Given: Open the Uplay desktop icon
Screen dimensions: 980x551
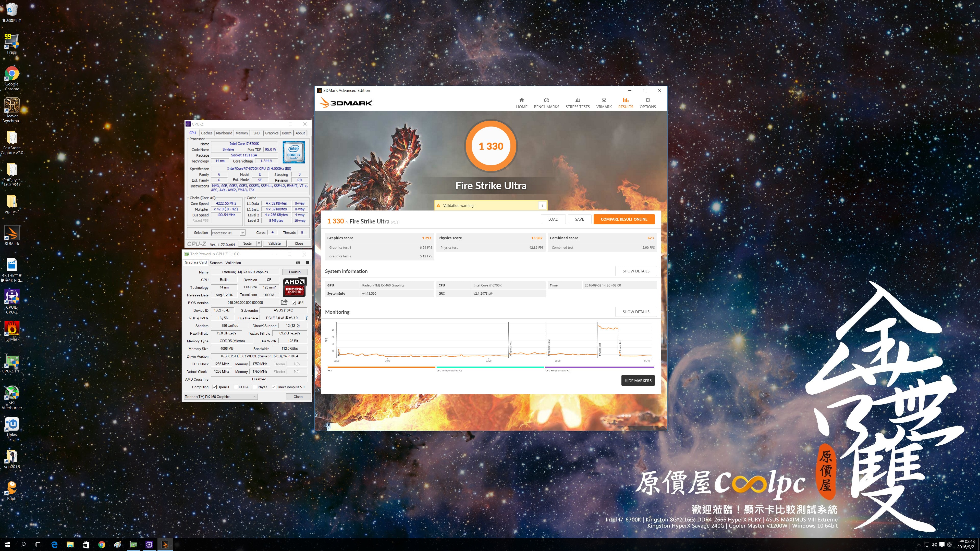Looking at the screenshot, I should pos(12,427).
